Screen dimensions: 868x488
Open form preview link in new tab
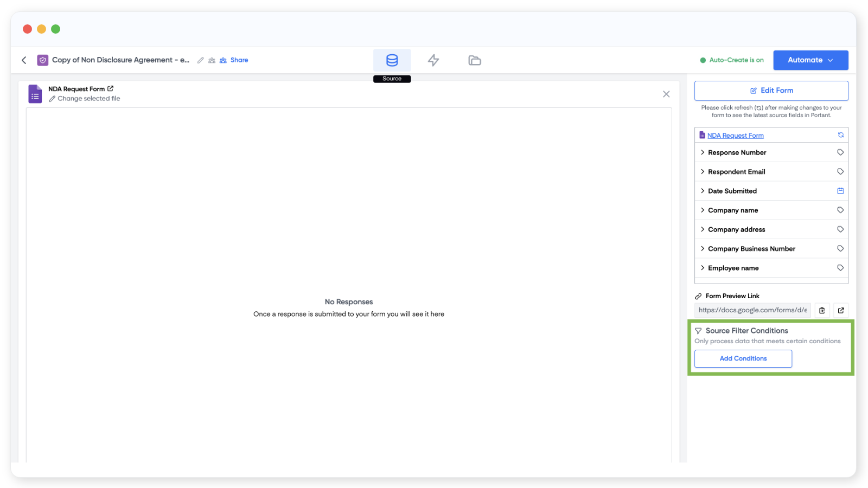[x=841, y=310]
